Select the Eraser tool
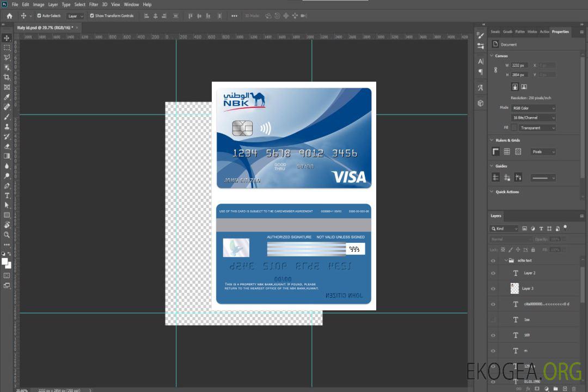The image size is (588, 392). tap(7, 146)
